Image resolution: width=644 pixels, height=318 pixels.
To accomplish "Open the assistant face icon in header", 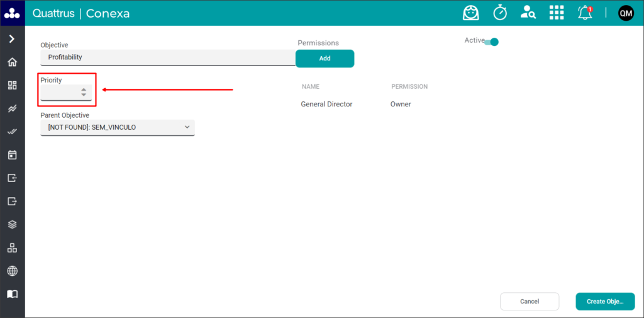I will 470,13.
